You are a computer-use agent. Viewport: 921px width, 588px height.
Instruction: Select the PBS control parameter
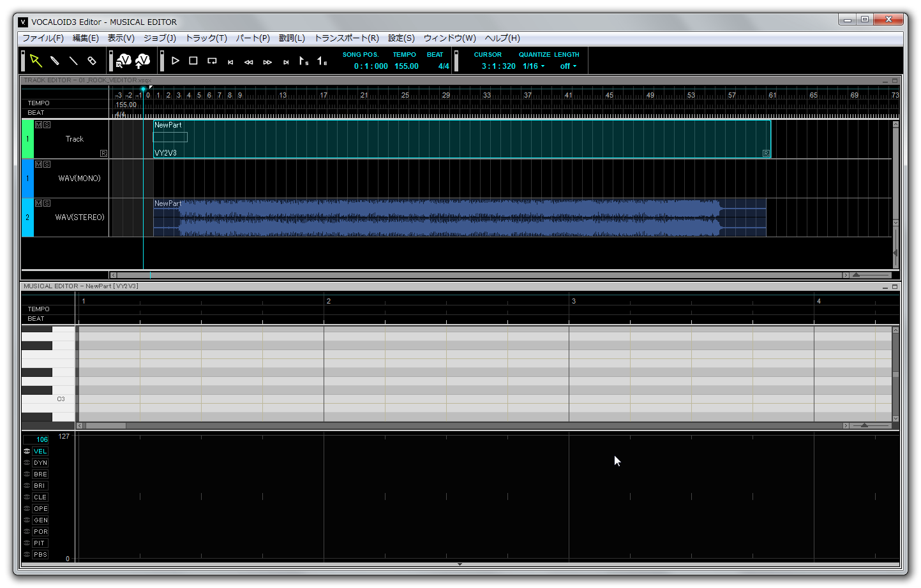pyautogui.click(x=40, y=554)
